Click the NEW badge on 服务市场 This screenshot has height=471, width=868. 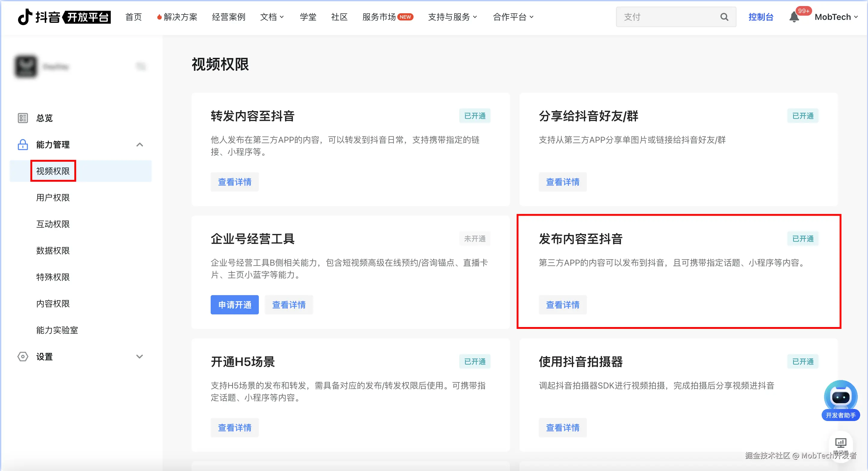405,17
